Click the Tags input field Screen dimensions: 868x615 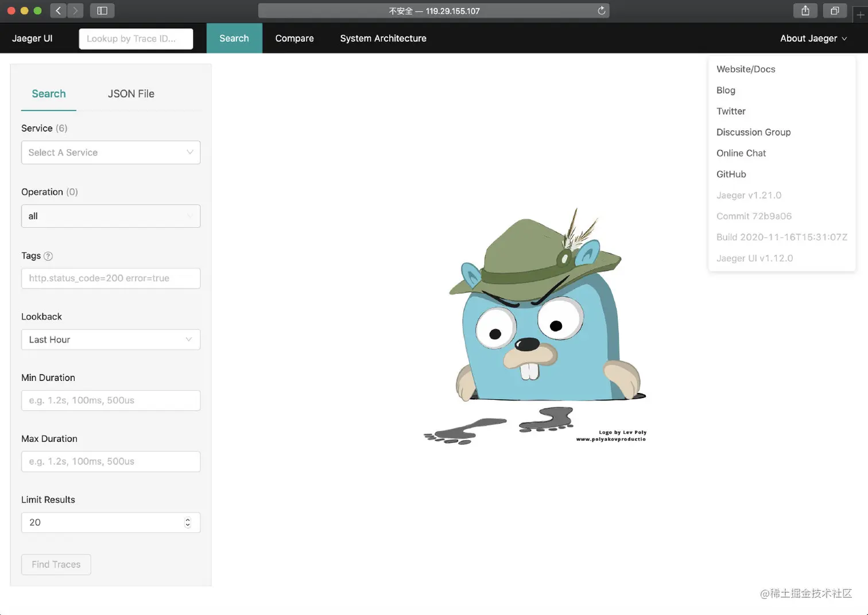[x=111, y=278]
